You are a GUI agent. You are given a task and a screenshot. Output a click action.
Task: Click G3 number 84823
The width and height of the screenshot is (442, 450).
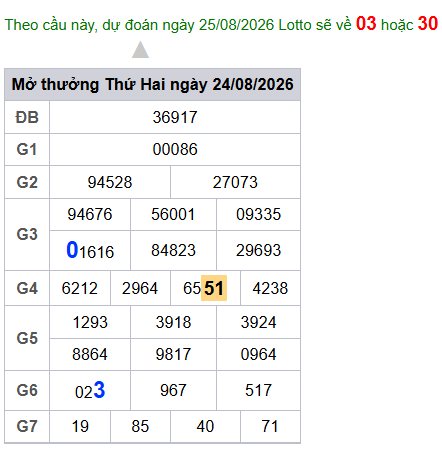click(173, 250)
